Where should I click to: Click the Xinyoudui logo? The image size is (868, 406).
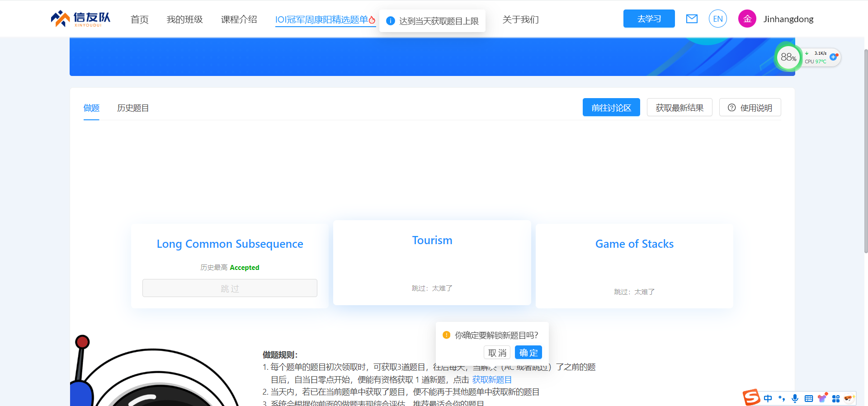tap(80, 19)
